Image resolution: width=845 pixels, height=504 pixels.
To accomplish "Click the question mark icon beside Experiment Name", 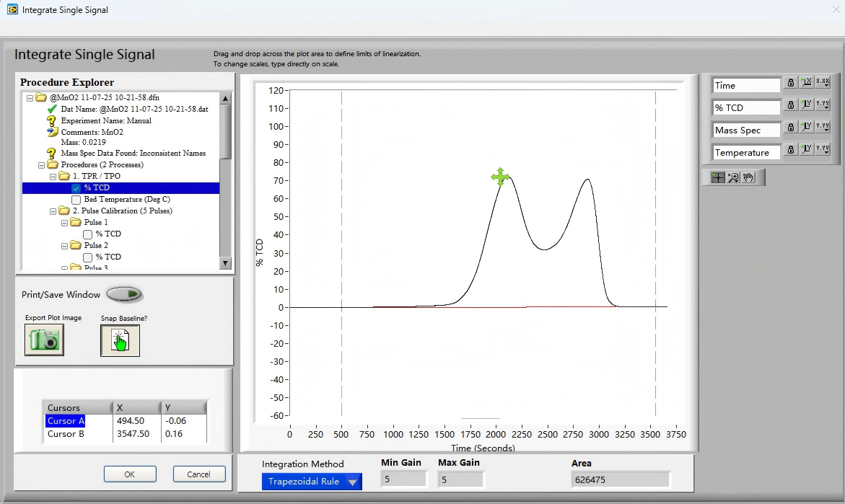I will [52, 121].
